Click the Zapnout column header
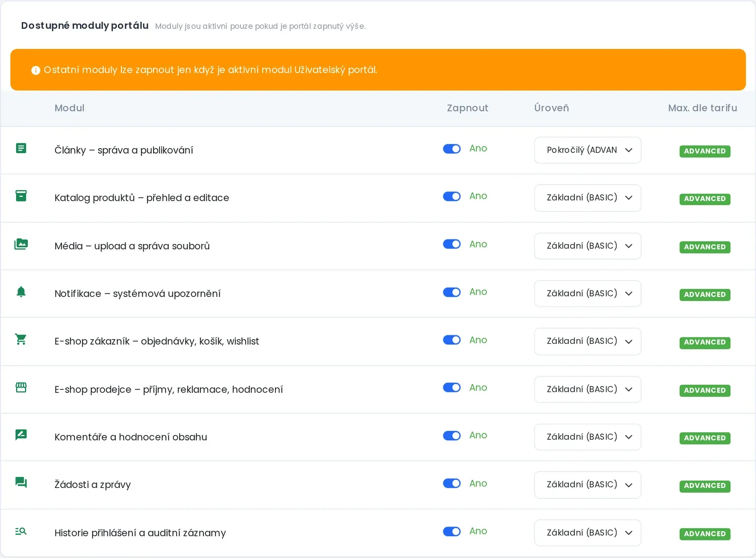Viewport: 756px width, 558px height. [x=467, y=108]
